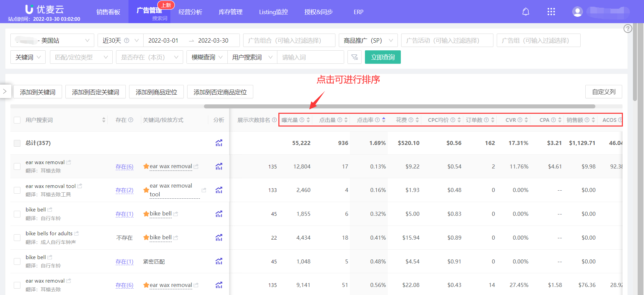Screen dimensions: 644x295
Task: Expand the collapsed left side panel arrow
Action: click(x=5, y=91)
